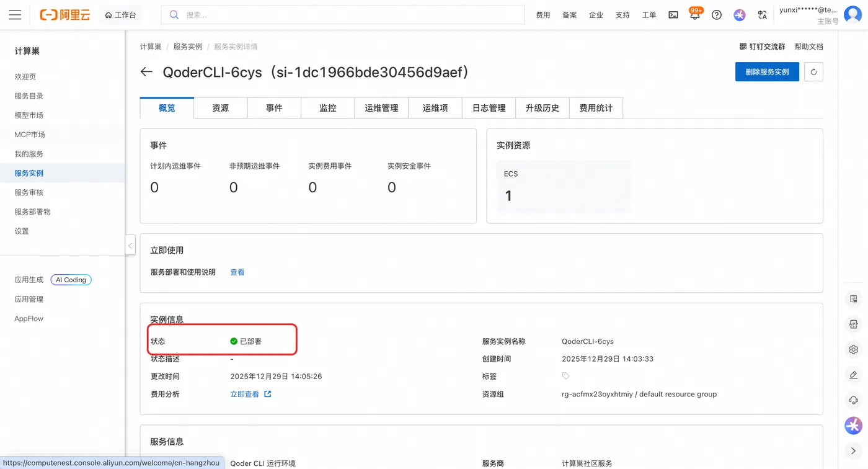Image resolution: width=868 pixels, height=469 pixels.
Task: Switch to the 事件 tab
Action: pos(274,108)
